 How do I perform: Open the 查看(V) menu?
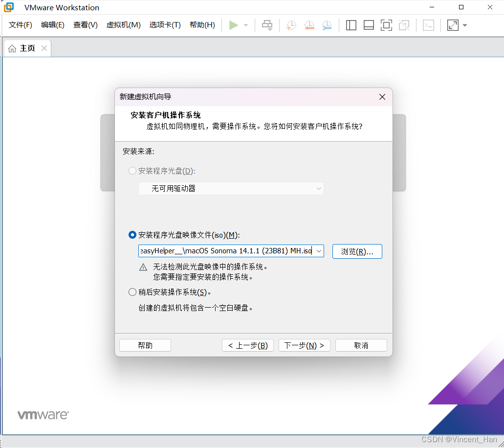(85, 25)
